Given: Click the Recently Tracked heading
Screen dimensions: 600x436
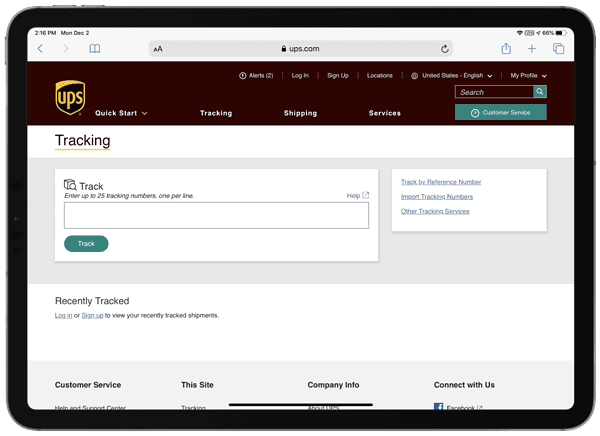Looking at the screenshot, I should pos(92,301).
